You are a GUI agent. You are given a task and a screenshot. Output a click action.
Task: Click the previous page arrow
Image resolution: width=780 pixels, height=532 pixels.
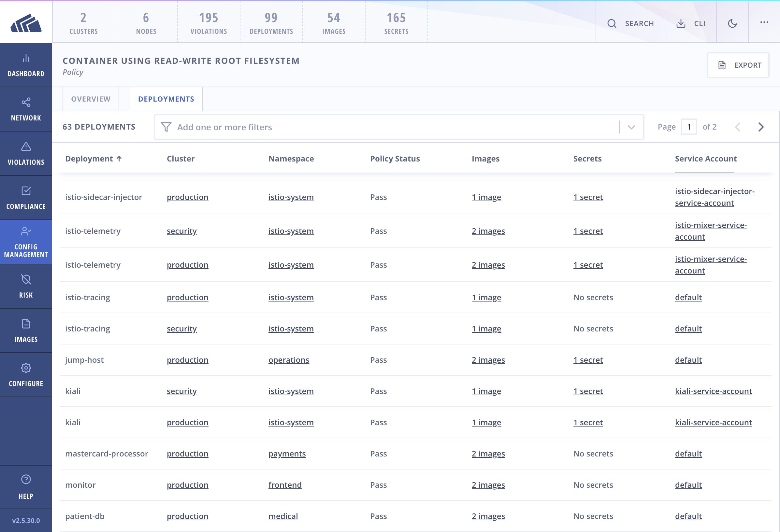click(x=737, y=127)
